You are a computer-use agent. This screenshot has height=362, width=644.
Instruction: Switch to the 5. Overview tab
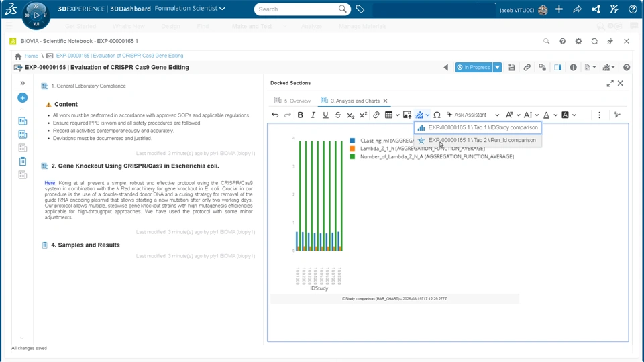click(x=292, y=101)
